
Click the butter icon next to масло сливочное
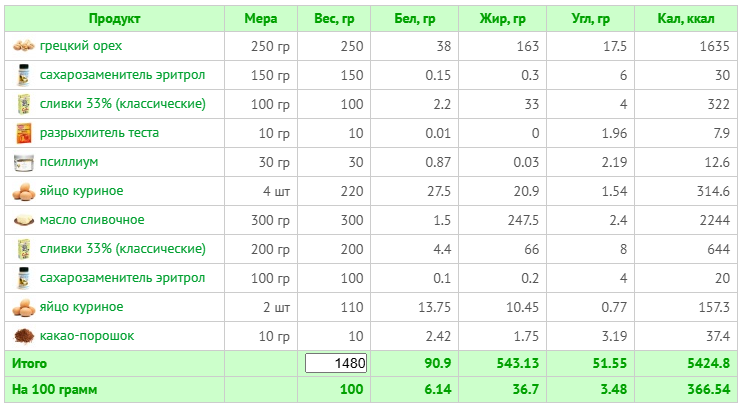click(x=24, y=220)
